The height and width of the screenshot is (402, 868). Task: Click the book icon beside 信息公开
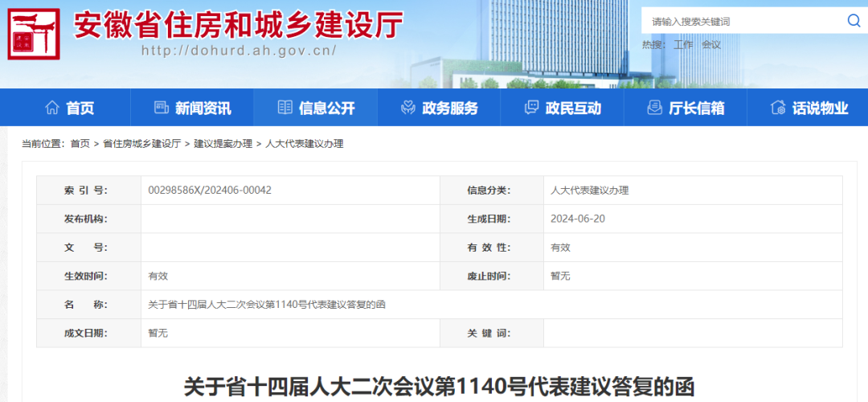(285, 108)
